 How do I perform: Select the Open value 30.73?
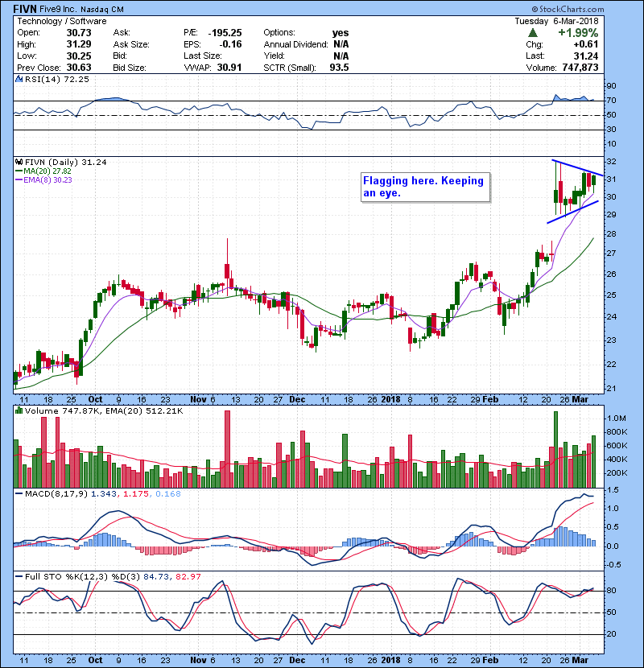click(79, 33)
